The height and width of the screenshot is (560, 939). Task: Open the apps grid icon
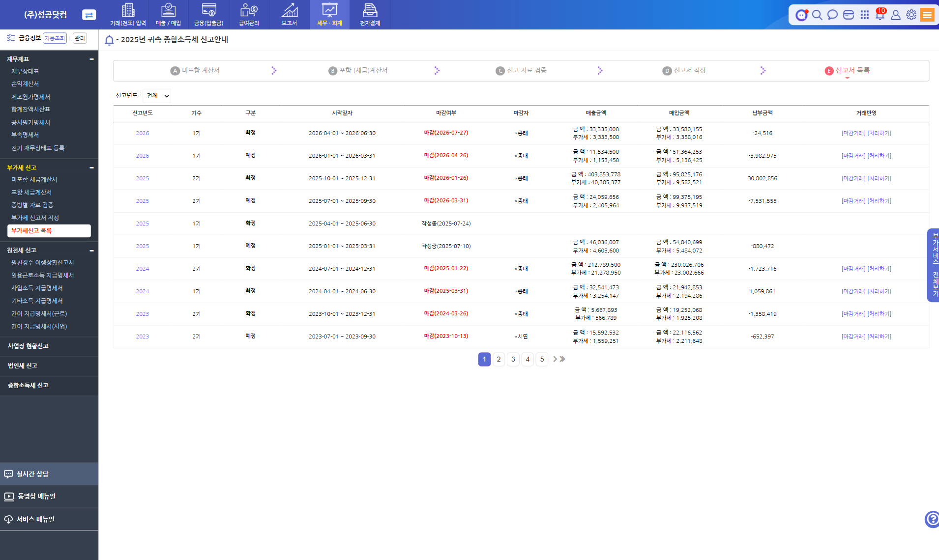click(x=864, y=15)
